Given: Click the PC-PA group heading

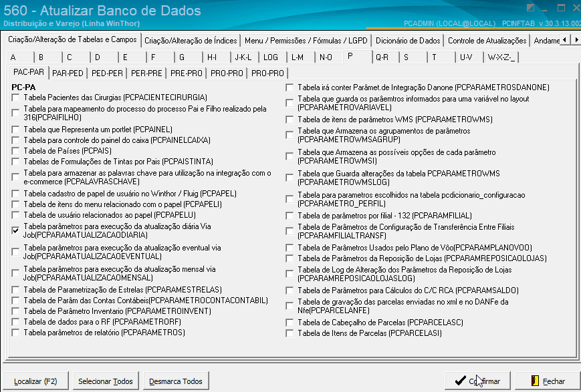Looking at the screenshot, I should 23,87.
